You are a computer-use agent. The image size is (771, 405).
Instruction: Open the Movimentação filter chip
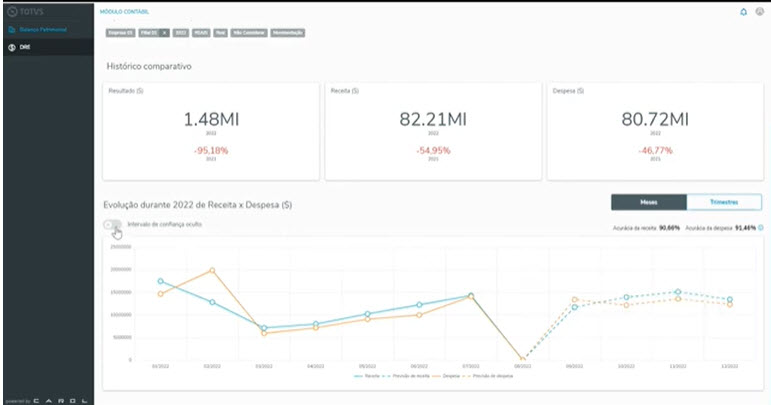pyautogui.click(x=286, y=32)
